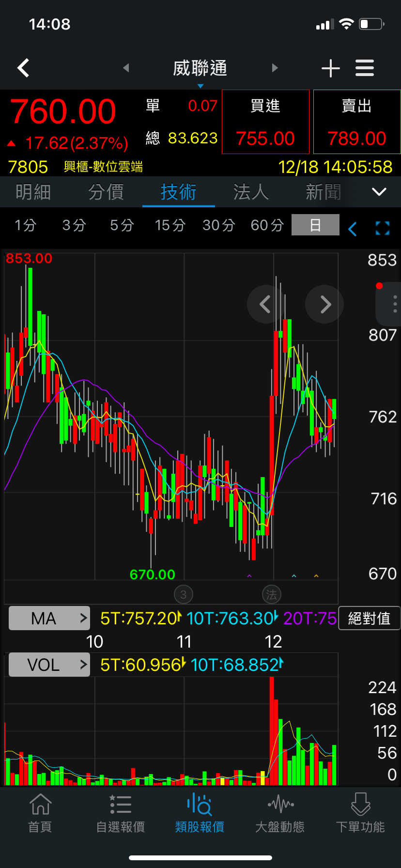Open 類股報價 sector quotes icon
Screen dimensions: 401x868
tap(200, 814)
